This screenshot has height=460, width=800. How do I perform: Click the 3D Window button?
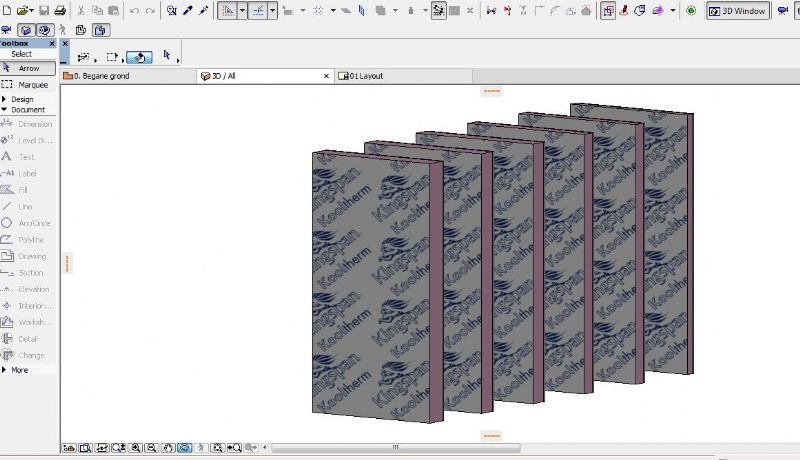[x=738, y=11]
